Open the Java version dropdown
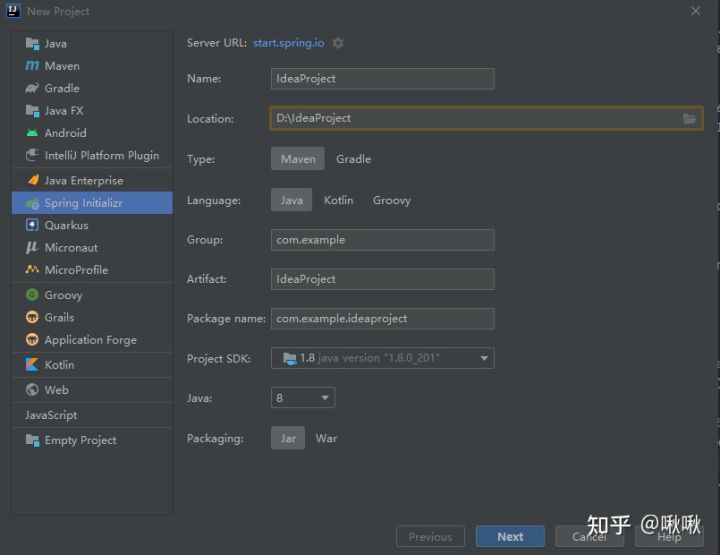The width and height of the screenshot is (720, 555). click(x=303, y=398)
